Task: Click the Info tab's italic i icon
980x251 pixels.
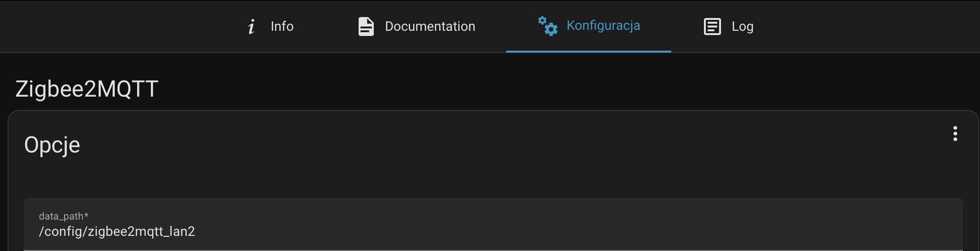Action: 251,27
